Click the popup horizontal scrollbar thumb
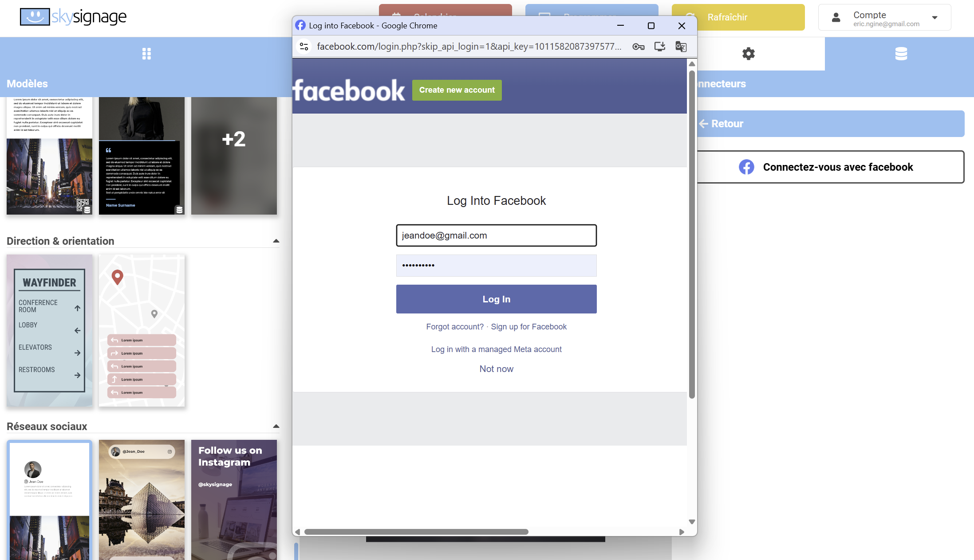 click(416, 532)
